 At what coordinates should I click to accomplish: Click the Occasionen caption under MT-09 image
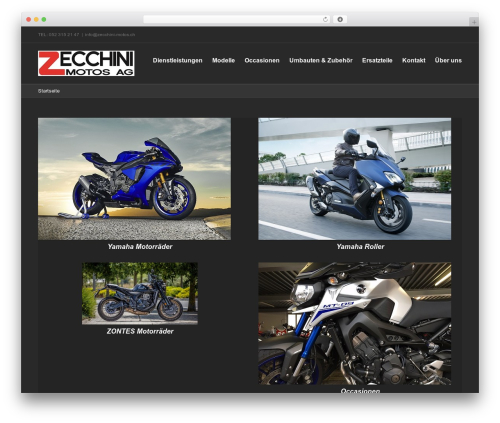coord(360,390)
